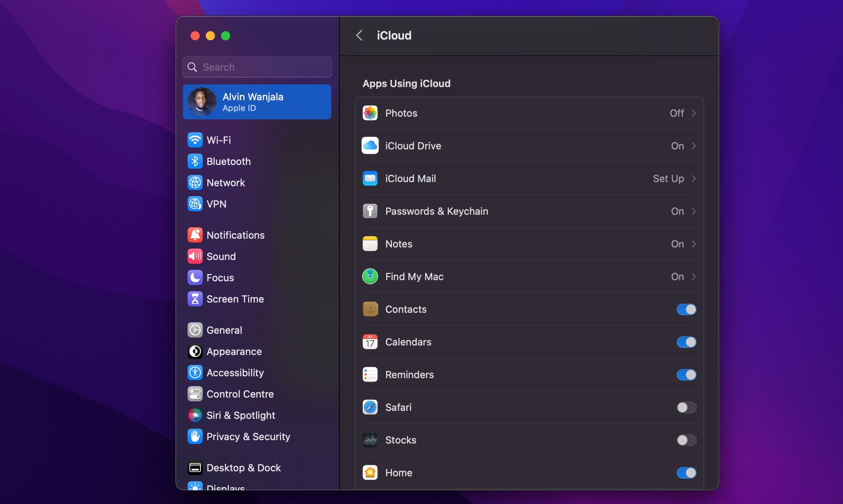
Task: Toggle Contacts iCloud syncing off
Action: click(686, 309)
